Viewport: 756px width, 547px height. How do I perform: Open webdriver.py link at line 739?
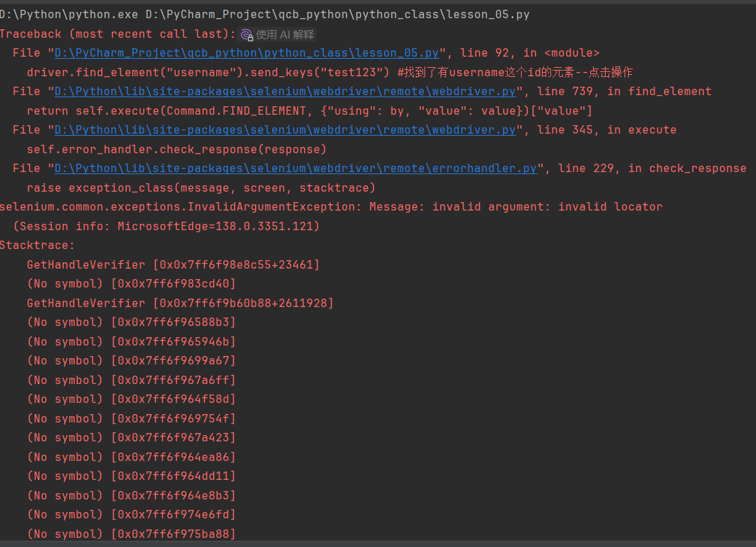point(285,92)
